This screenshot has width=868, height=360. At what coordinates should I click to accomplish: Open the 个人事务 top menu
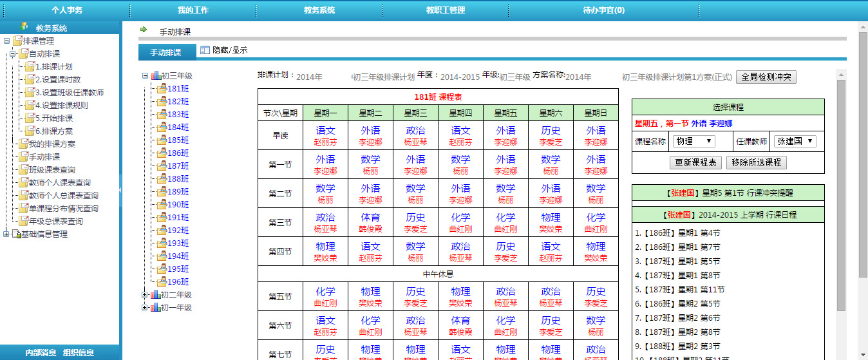(x=67, y=10)
